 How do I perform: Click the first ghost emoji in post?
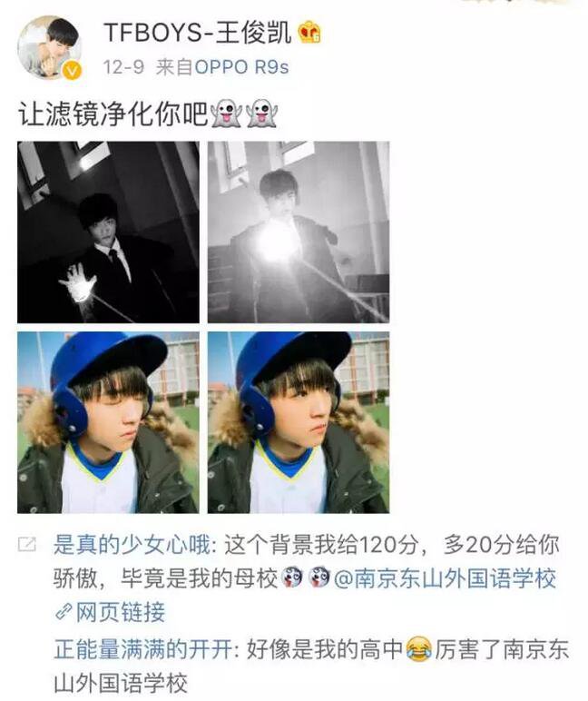(227, 113)
